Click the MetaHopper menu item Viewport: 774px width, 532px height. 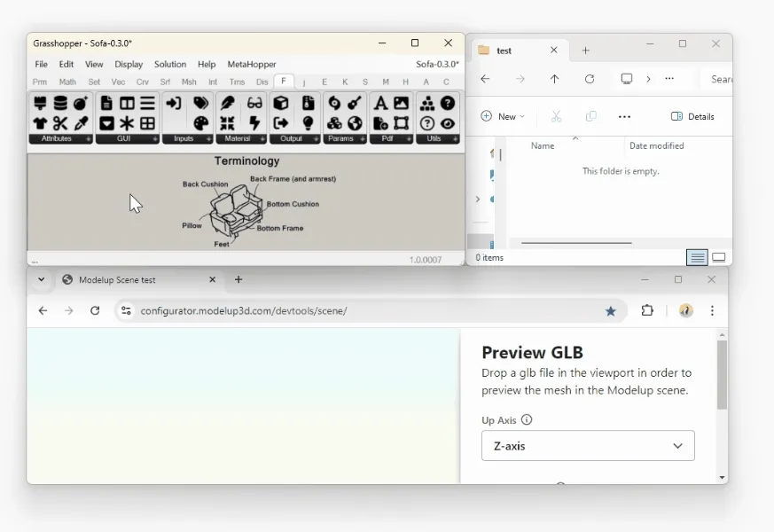pos(252,64)
